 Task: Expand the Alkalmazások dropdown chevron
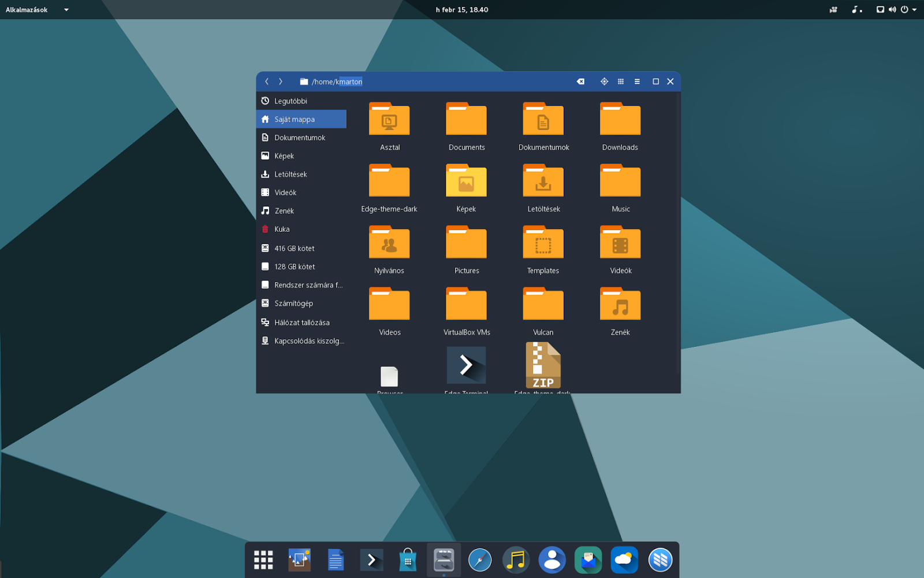point(66,9)
